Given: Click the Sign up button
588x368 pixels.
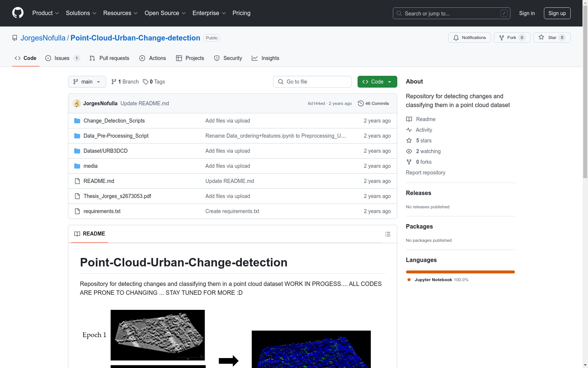Looking at the screenshot, I should coord(557,13).
